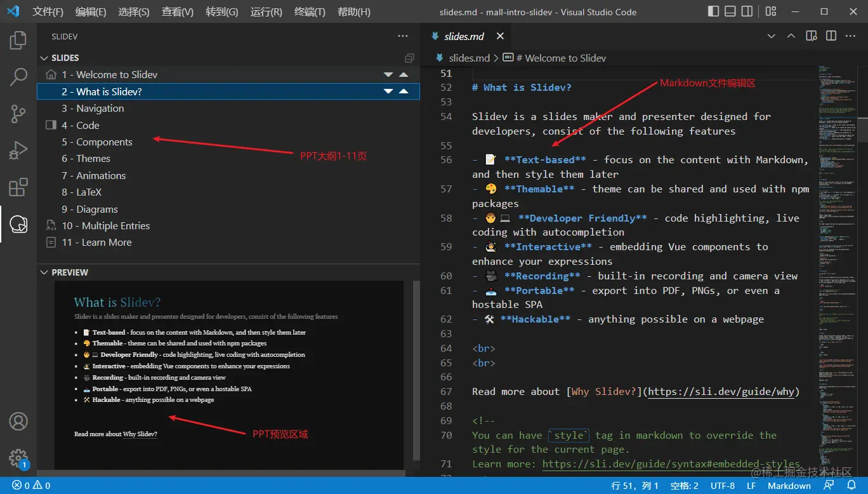The height and width of the screenshot is (494, 868).
Task: Open preview to the side icon
Action: pos(811,36)
